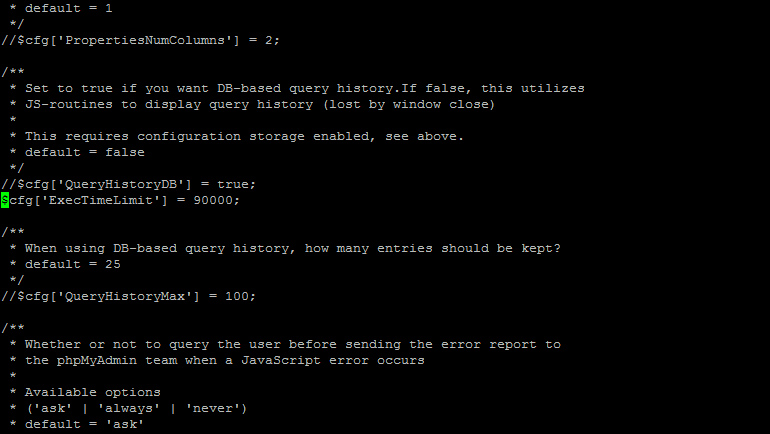Click the green cursor on ExecTimeLimit line
This screenshot has height=434, width=770.
click(x=5, y=200)
